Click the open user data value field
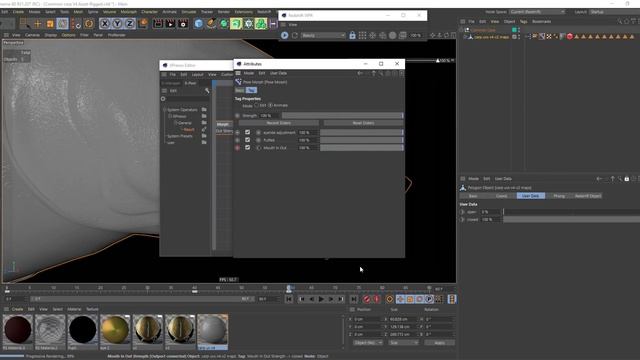Image resolution: width=640 pixels, height=360 pixels. (x=490, y=212)
